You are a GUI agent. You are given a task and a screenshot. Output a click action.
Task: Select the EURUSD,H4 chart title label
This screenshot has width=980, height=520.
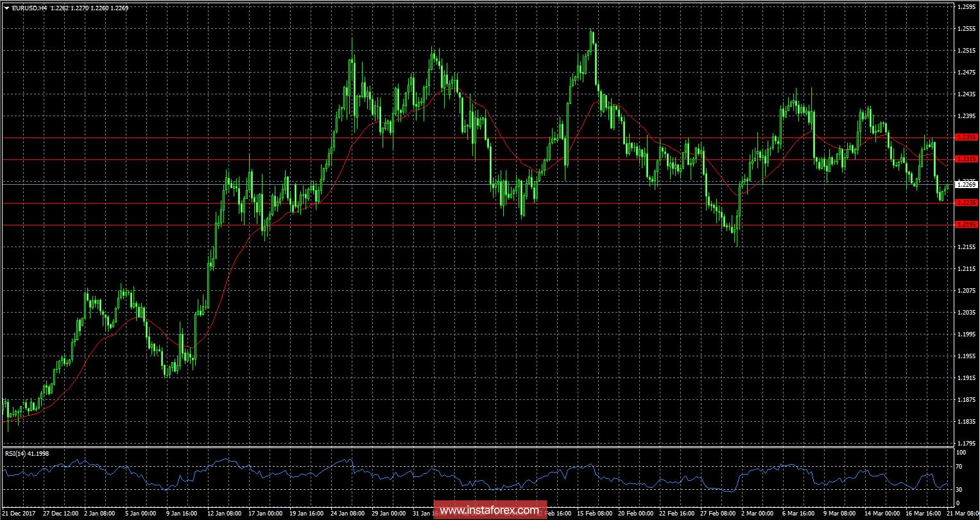[30, 9]
